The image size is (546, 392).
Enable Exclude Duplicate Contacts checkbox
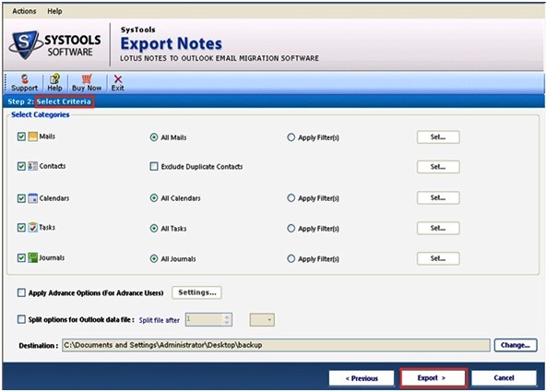point(153,166)
